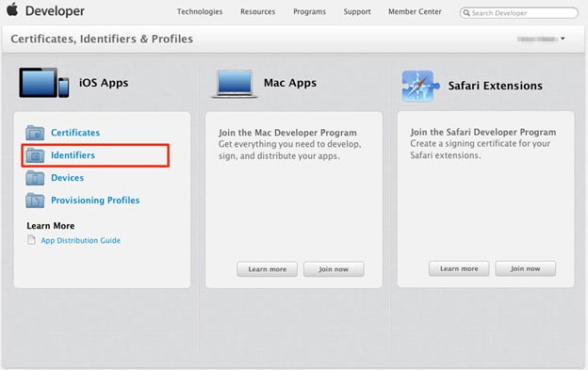Screen dimensions: 588x370
Task: Open the Resources menu
Action: click(x=257, y=11)
